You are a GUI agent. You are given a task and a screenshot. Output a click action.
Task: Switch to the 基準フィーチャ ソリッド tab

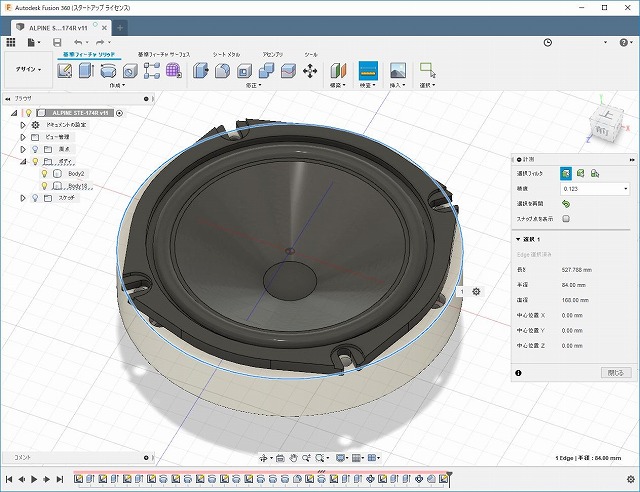tap(89, 54)
